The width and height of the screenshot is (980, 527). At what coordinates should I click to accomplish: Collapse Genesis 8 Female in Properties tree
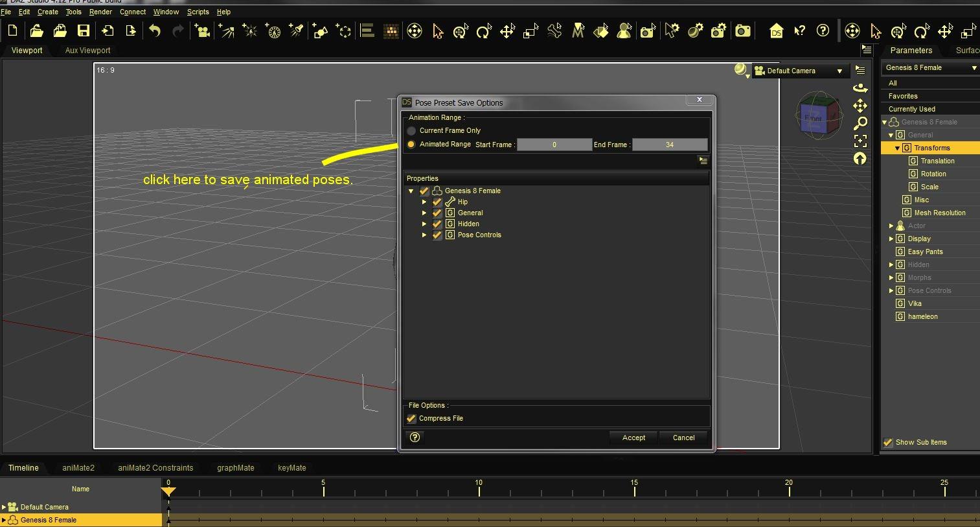pyautogui.click(x=411, y=191)
